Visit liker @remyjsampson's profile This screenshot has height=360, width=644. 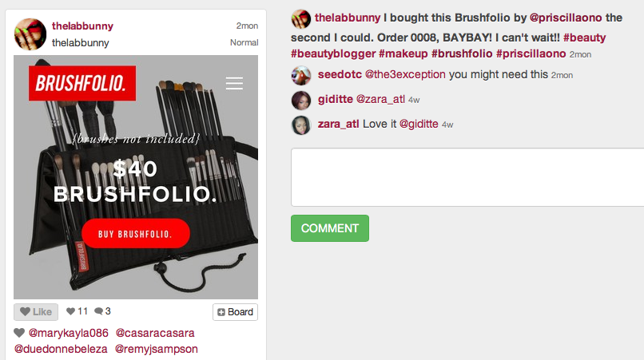tap(156, 349)
